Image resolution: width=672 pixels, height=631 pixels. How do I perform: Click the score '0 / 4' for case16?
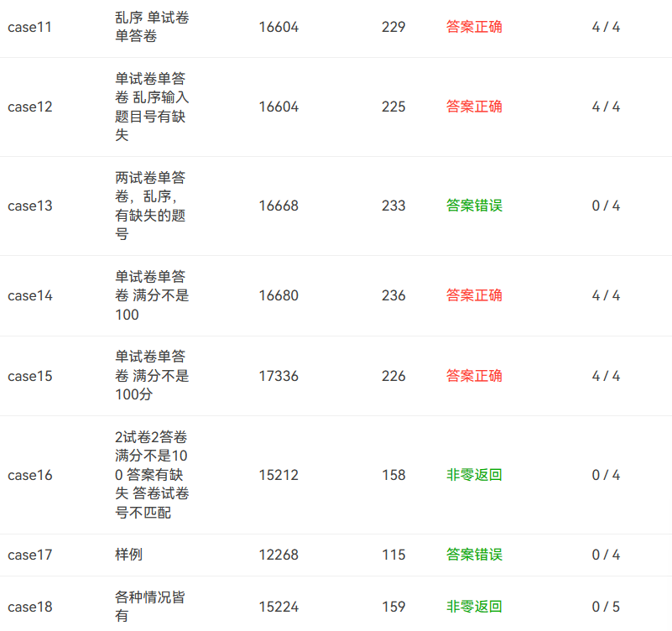[x=606, y=475]
